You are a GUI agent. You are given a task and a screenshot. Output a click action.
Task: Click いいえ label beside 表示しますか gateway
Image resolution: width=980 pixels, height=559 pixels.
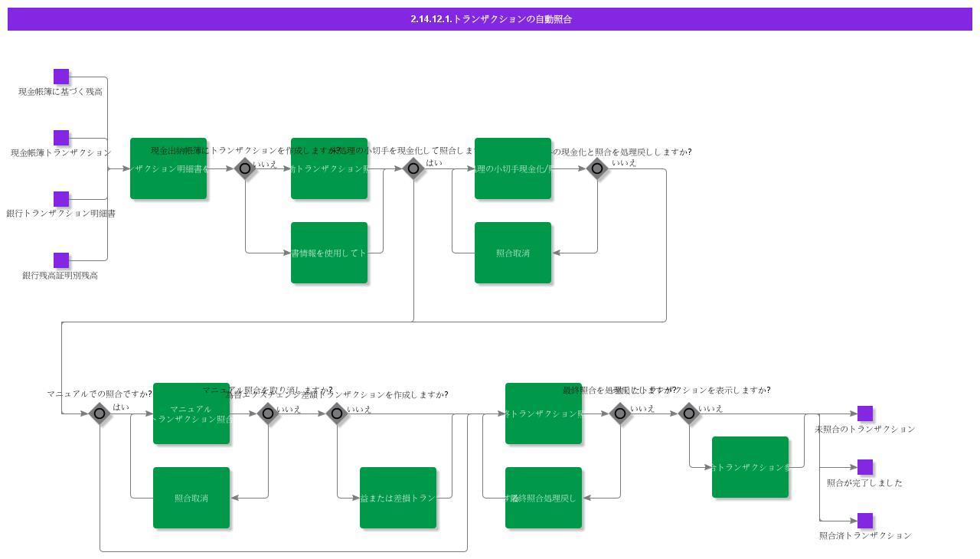pyautogui.click(x=710, y=409)
